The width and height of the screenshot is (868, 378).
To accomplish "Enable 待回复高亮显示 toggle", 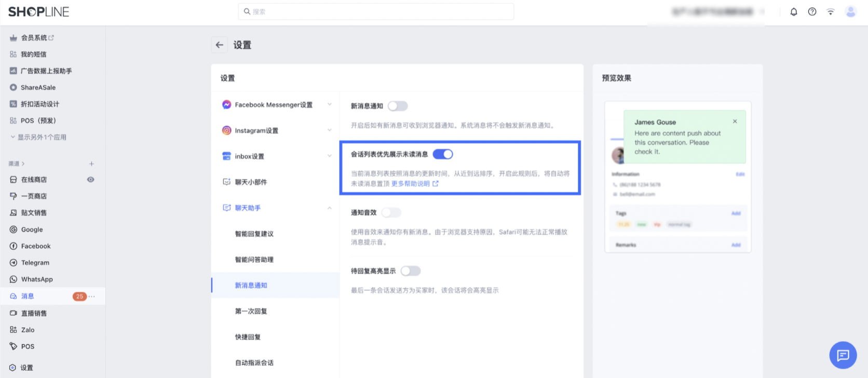I will click(x=410, y=271).
